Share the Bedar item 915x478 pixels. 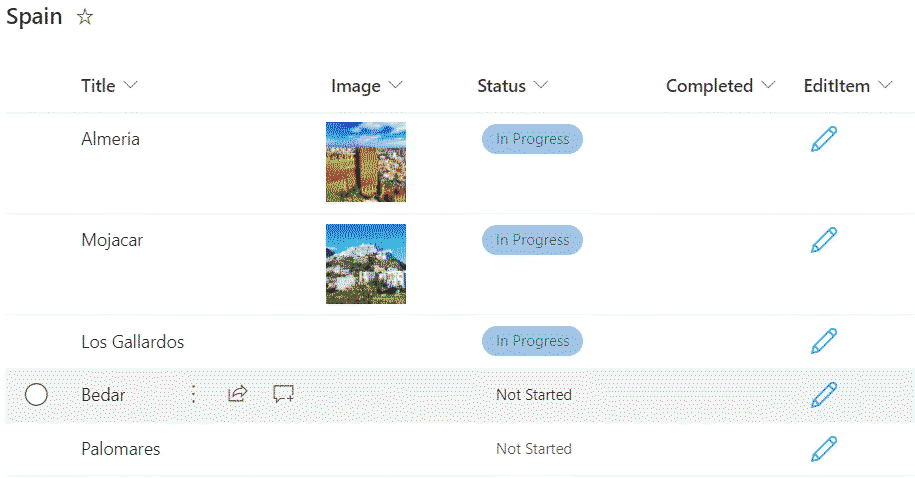(x=238, y=395)
